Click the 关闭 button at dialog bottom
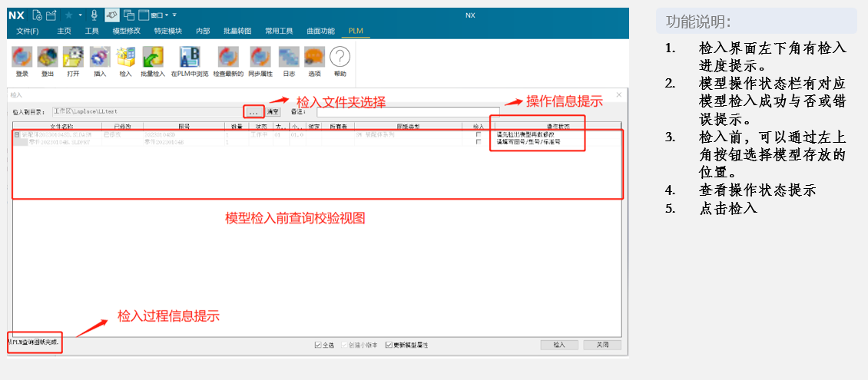This screenshot has width=868, height=380. tap(601, 345)
